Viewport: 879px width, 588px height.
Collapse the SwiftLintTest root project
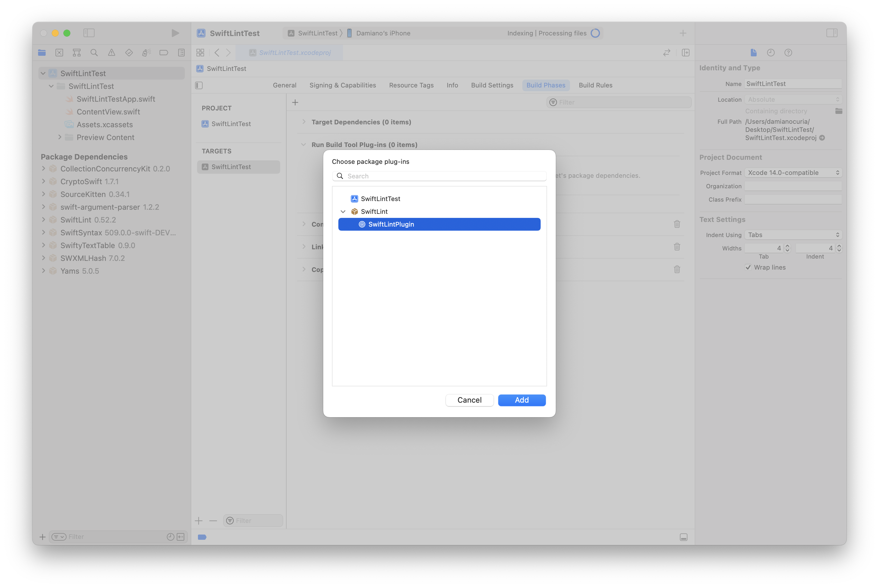[43, 73]
